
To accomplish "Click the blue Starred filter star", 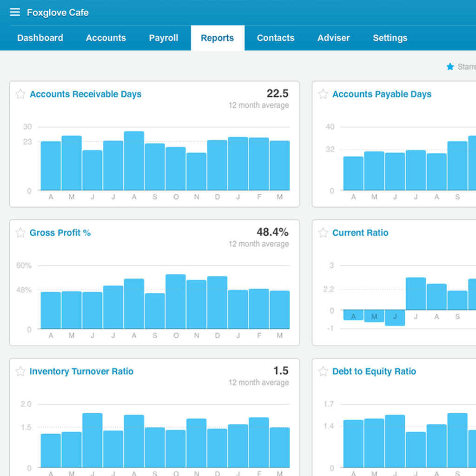I will pos(450,67).
